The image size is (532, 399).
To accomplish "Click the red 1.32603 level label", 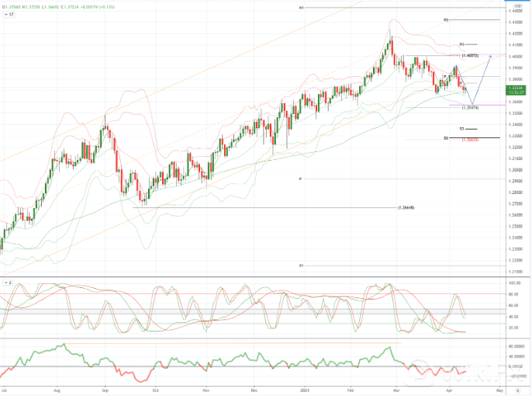I will (x=469, y=139).
